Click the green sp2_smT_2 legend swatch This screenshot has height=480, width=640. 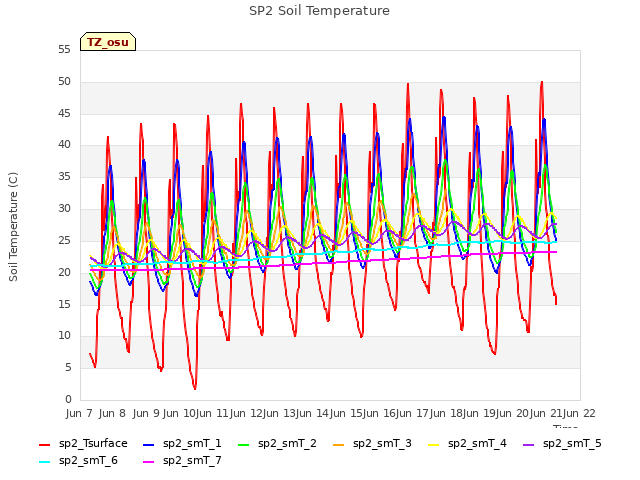click(244, 444)
